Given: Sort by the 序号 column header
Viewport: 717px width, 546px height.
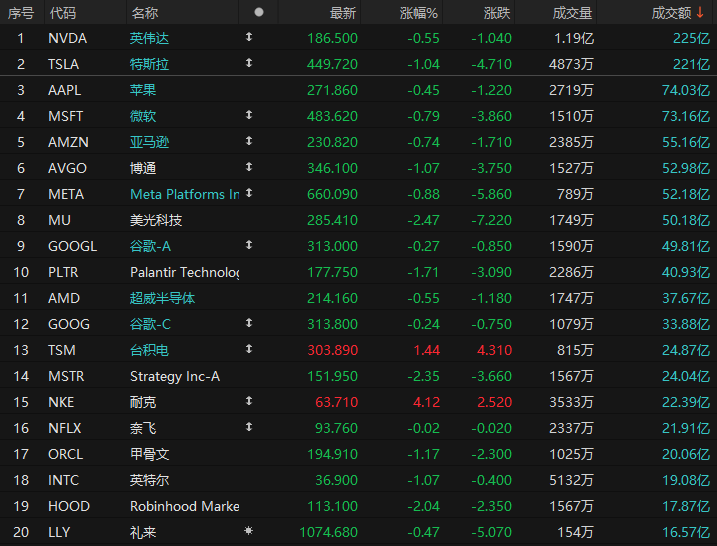Looking at the screenshot, I should click(x=21, y=13).
